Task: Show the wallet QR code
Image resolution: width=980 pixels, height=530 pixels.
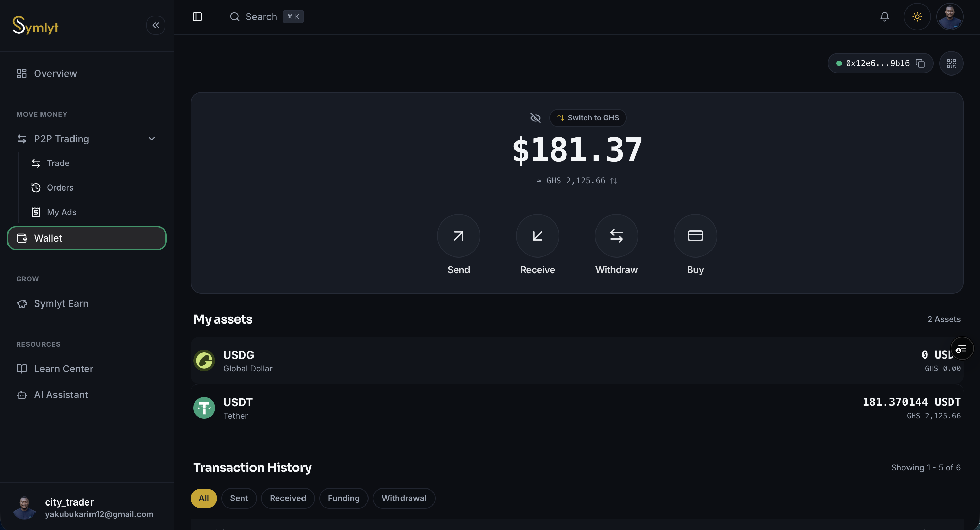Action: click(951, 63)
